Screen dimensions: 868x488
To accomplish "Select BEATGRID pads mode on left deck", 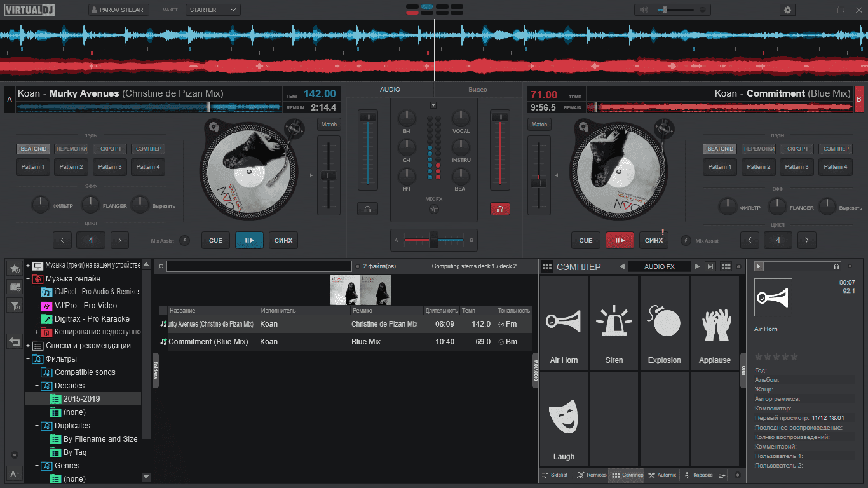I will (x=33, y=149).
